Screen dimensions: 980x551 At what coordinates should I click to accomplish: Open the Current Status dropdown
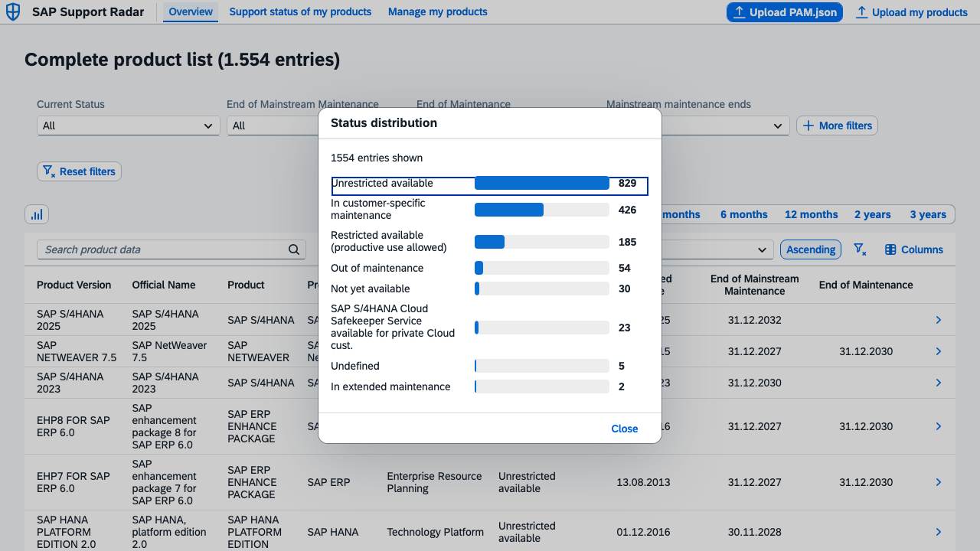click(129, 126)
